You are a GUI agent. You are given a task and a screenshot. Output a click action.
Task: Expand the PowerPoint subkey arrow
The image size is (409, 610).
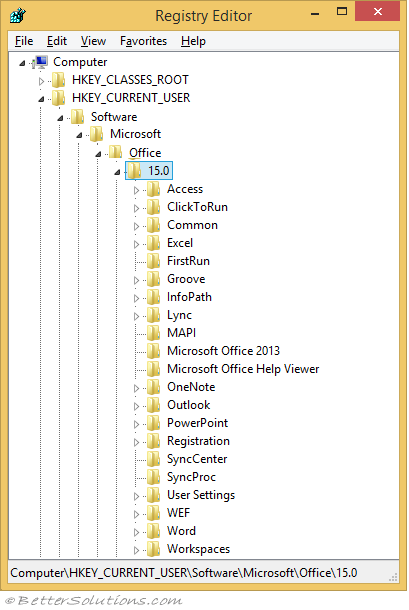136,424
